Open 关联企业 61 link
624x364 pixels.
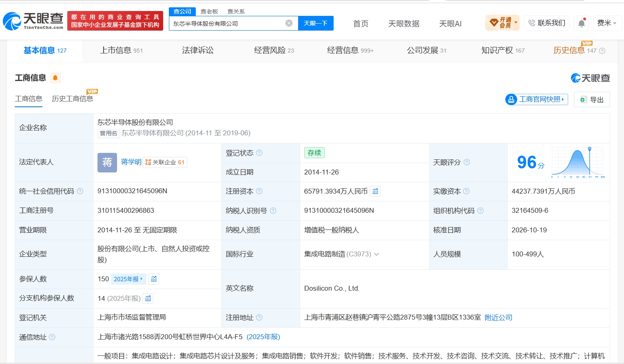165,162
